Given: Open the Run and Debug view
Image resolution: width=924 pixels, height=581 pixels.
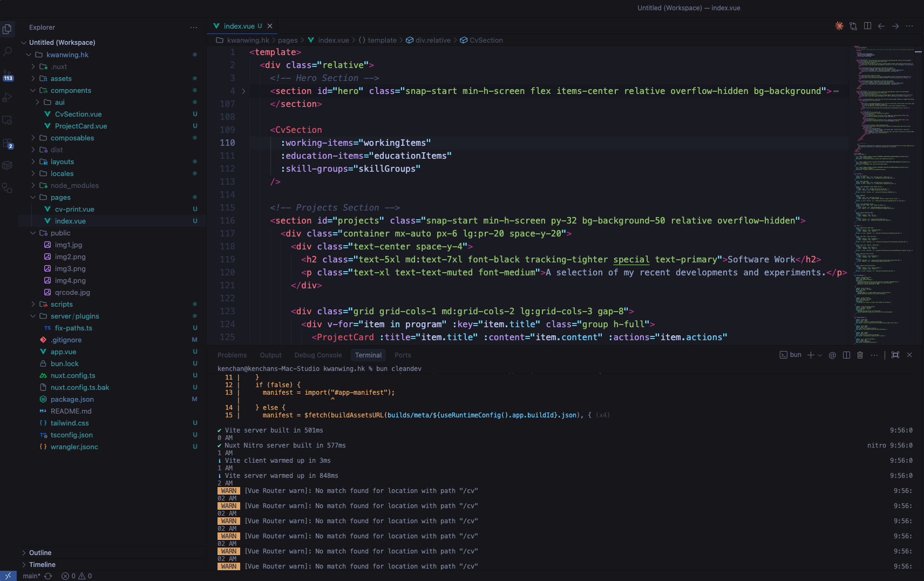Looking at the screenshot, I should [8, 97].
